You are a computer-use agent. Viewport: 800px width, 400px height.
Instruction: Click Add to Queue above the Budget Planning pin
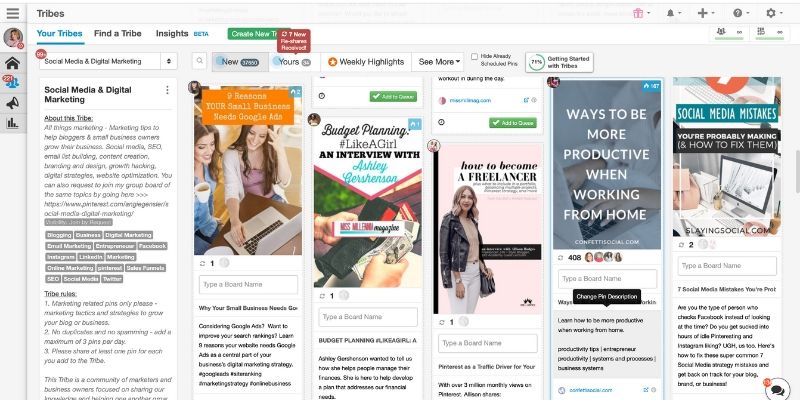tap(393, 96)
